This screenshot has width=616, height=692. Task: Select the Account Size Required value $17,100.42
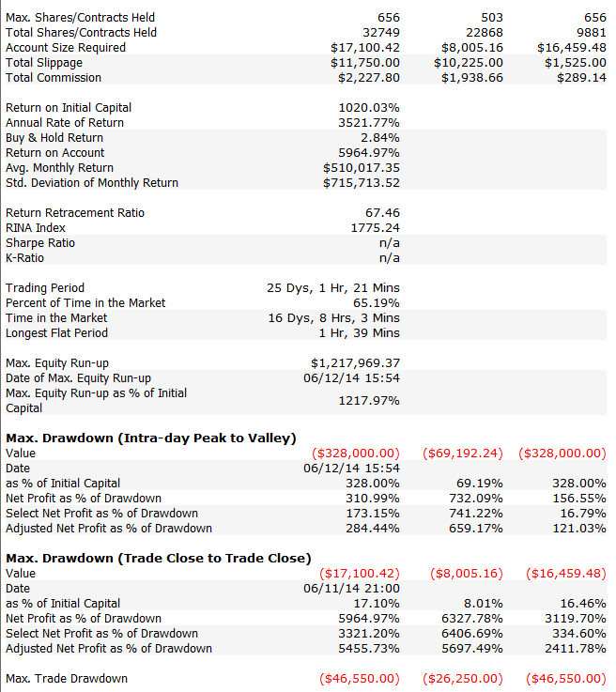[x=365, y=48]
